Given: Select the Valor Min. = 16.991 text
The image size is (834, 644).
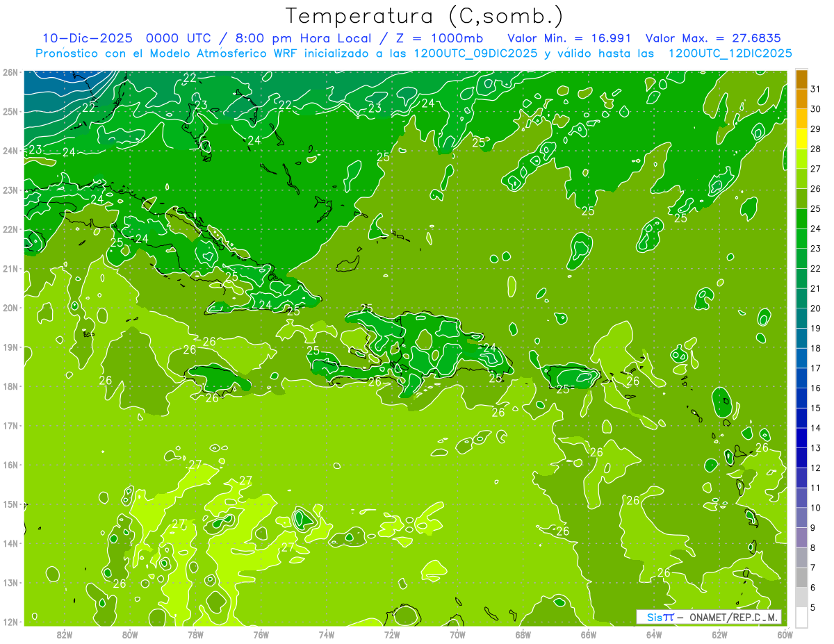Looking at the screenshot, I should click(x=569, y=38).
